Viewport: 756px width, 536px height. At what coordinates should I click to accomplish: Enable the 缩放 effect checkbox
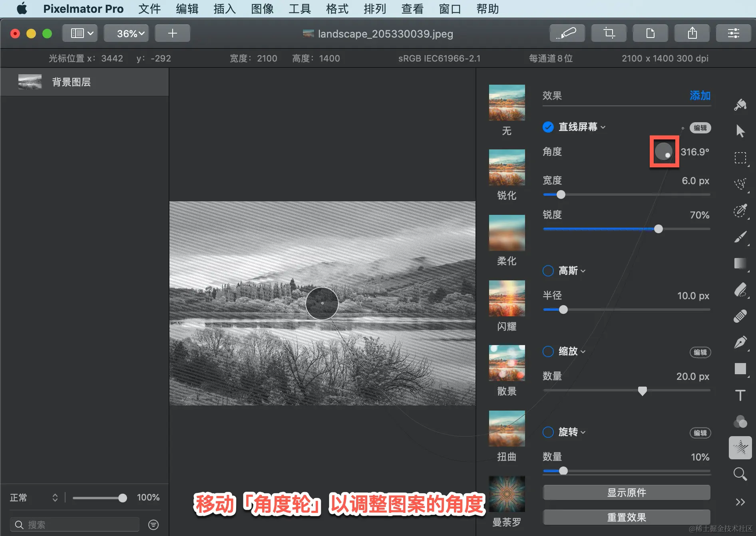click(x=548, y=351)
